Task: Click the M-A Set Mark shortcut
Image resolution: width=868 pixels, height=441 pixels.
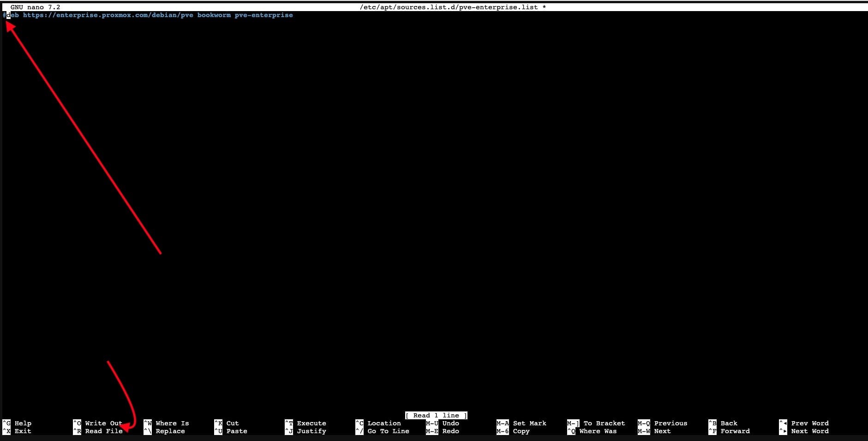Action: [521, 423]
